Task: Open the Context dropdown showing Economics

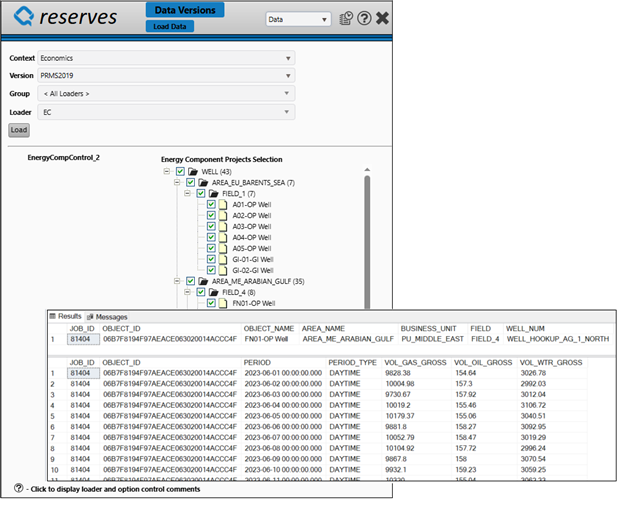Action: [166, 58]
